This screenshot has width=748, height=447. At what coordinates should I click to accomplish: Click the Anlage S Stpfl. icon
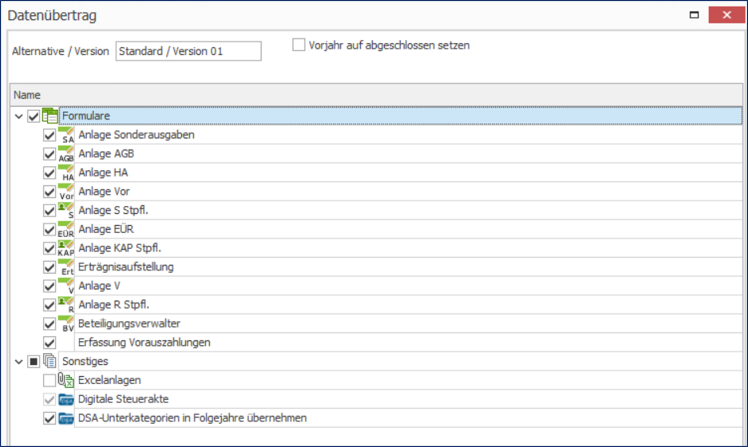(66, 210)
